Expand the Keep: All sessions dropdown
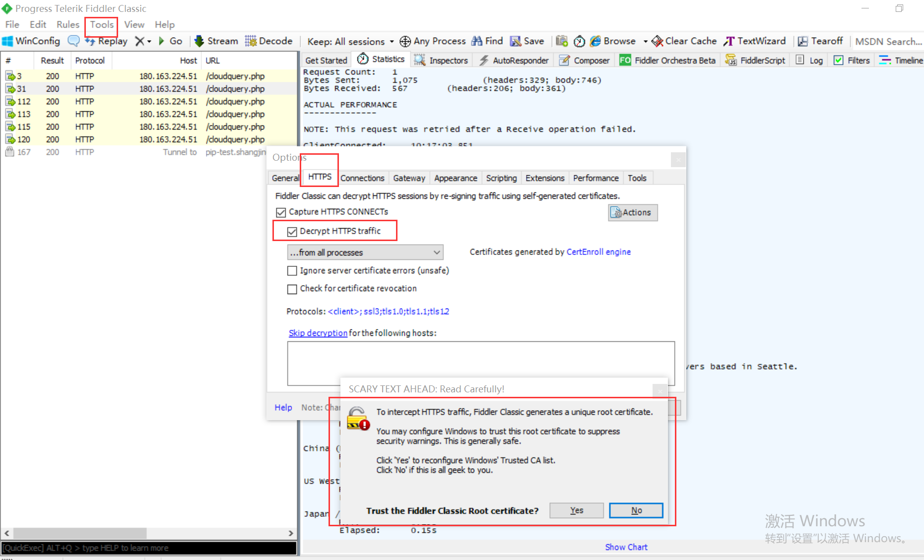 (350, 41)
